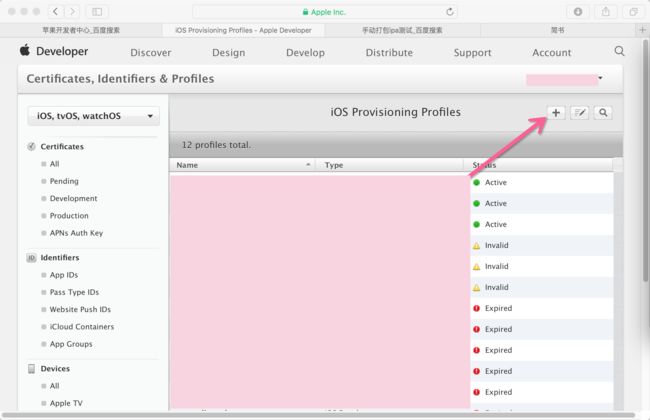Select the first Expired profile row
This screenshot has height=420, width=650.
click(391, 308)
